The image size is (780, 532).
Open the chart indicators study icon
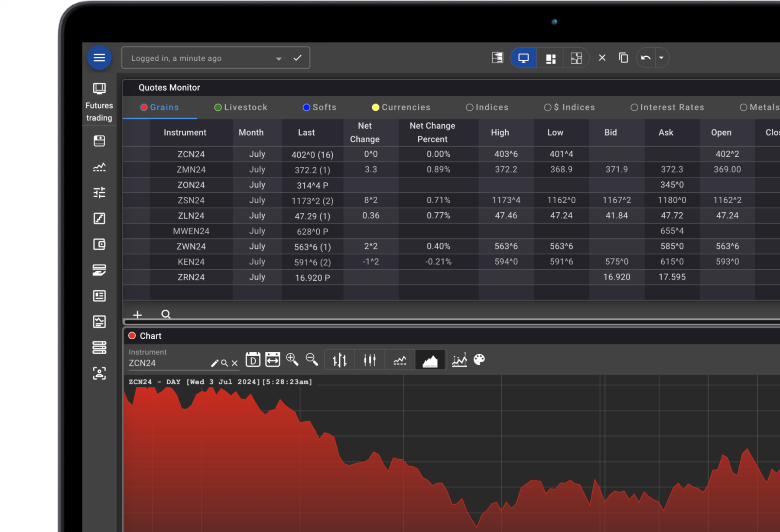click(459, 360)
